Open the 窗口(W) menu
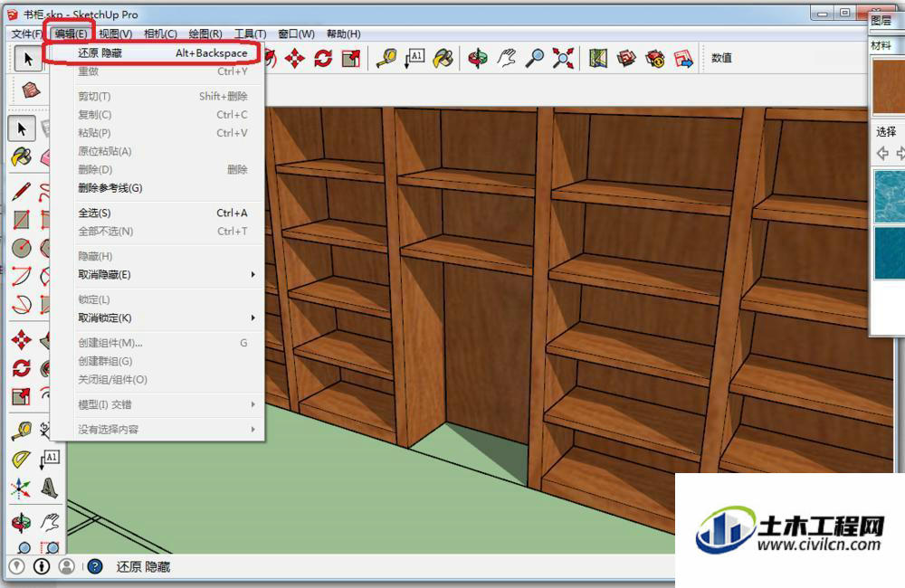905x588 pixels. (297, 34)
